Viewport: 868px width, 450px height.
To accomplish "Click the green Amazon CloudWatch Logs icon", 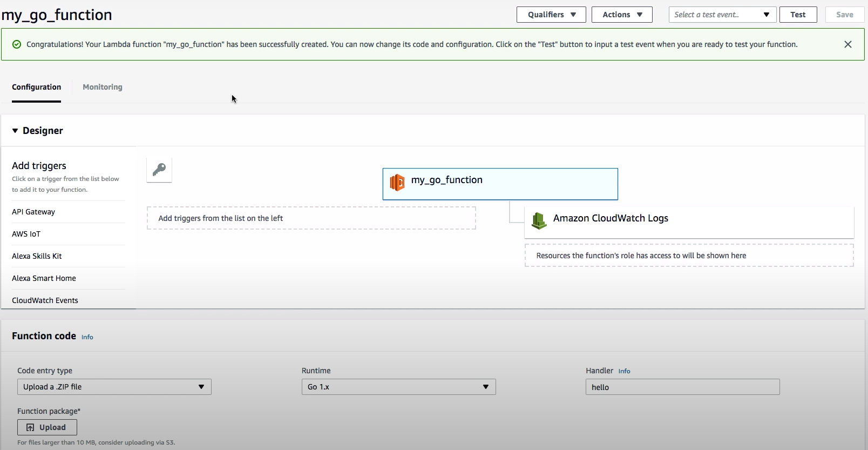I will pos(539,220).
